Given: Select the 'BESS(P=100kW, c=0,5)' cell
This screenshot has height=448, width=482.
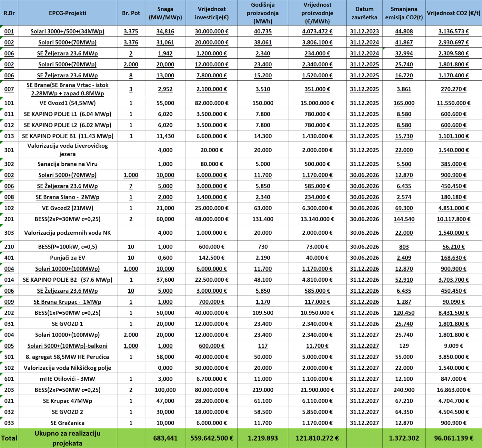Looking at the screenshot, I should click(x=67, y=247).
